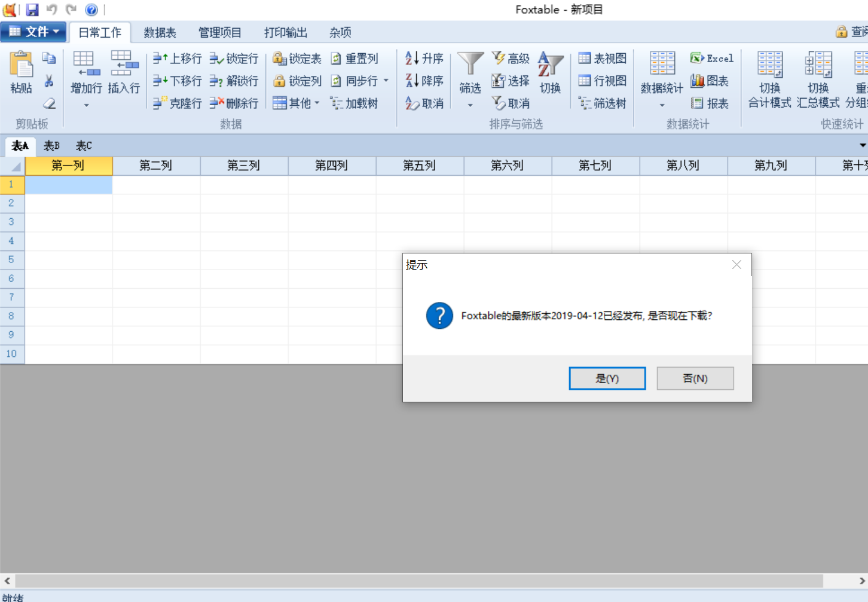
Task: Click 锁定列 lock column button
Action: [297, 81]
